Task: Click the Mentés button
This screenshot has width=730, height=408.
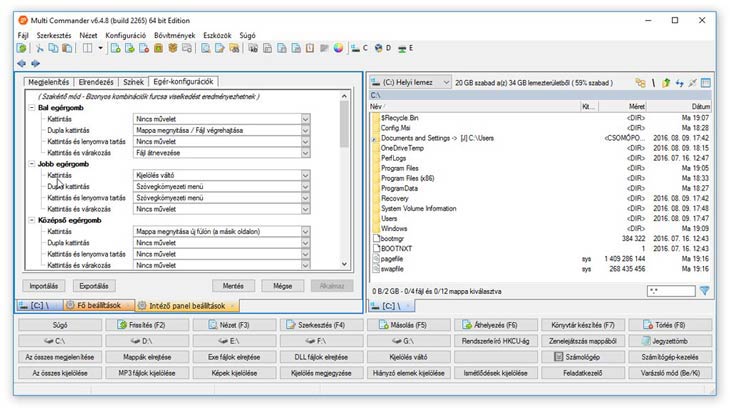Action: [233, 285]
